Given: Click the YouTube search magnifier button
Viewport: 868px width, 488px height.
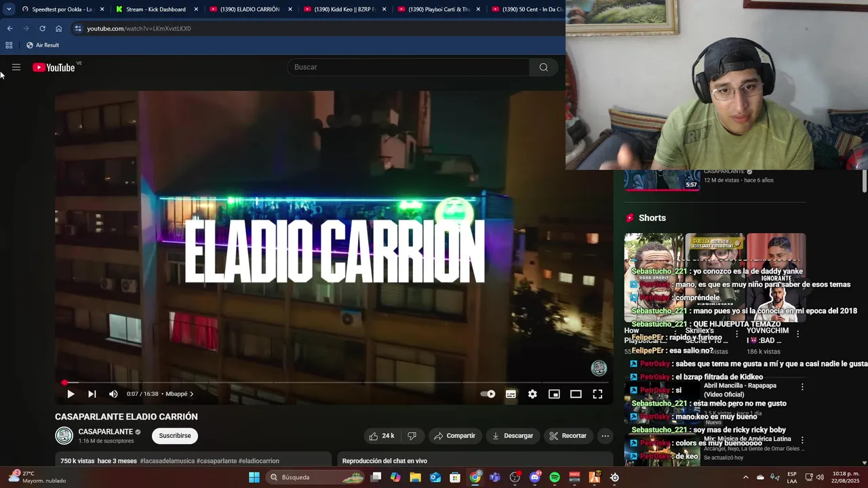Looking at the screenshot, I should (543, 67).
